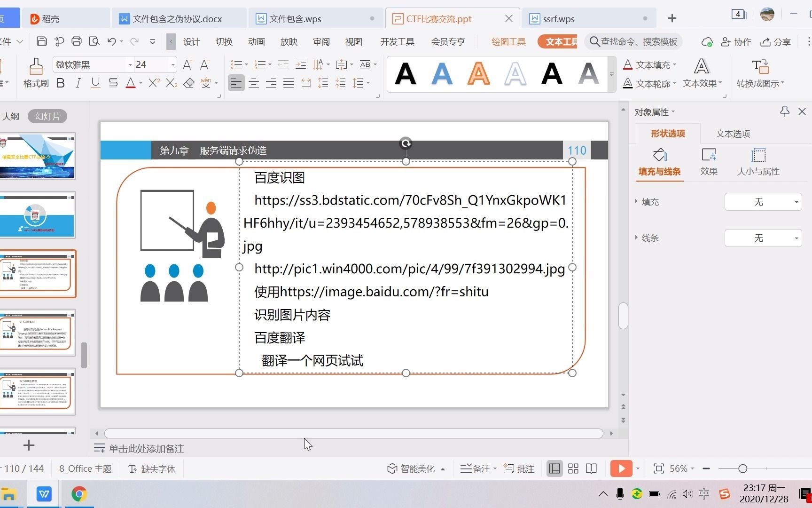Click 智能美化 button
Viewport: 812px width, 508px height.
click(416, 468)
